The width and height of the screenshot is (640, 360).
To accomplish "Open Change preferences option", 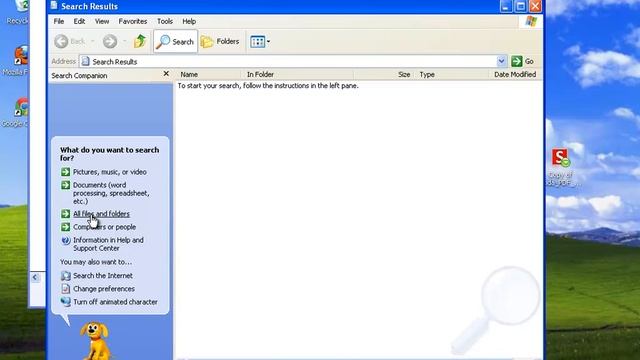I will pyautogui.click(x=104, y=289).
